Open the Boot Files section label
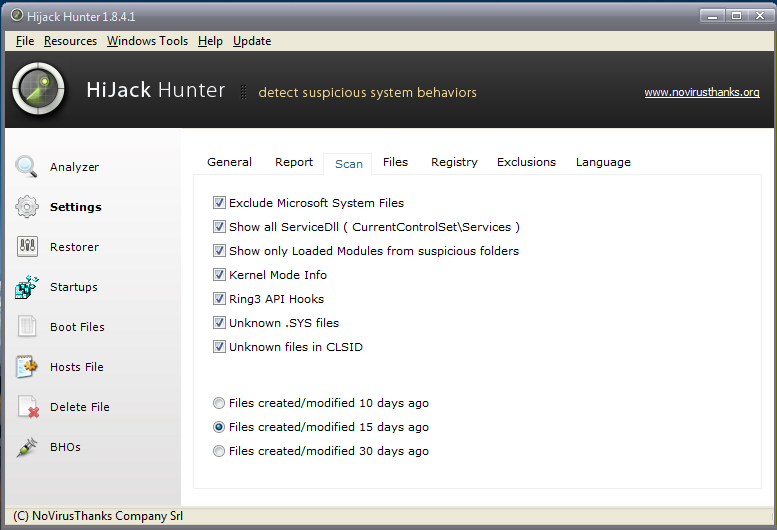Screen dimensions: 777x530 coord(77,327)
